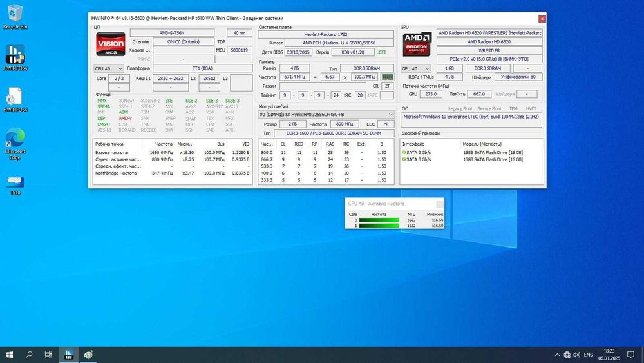This screenshot has width=644, height=363.
Task: Open taskbar Search magnifier
Action: tap(29, 355)
